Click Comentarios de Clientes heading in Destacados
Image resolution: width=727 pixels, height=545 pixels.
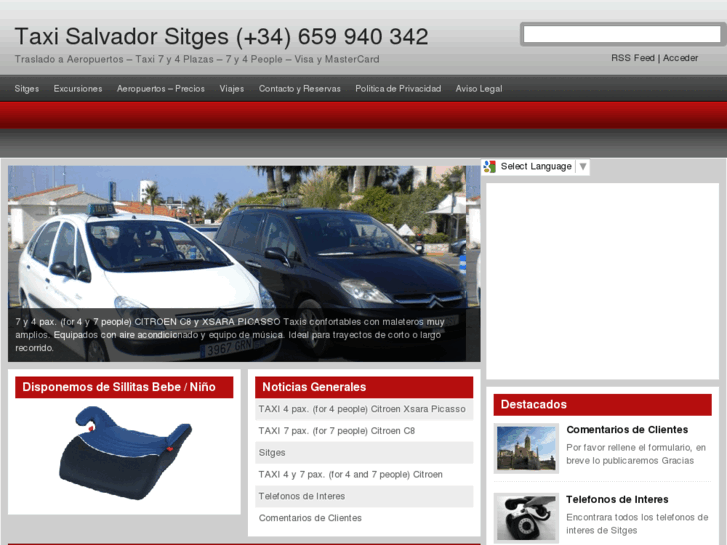click(627, 430)
